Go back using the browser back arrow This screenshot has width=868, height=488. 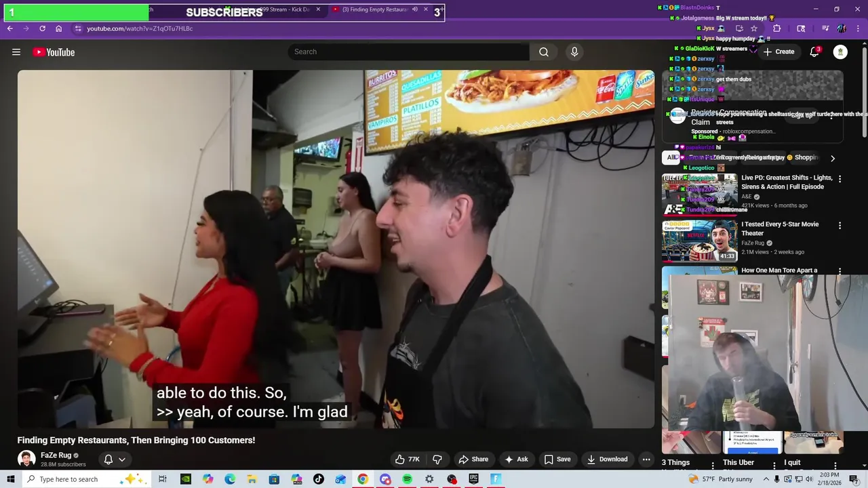pos(9,28)
